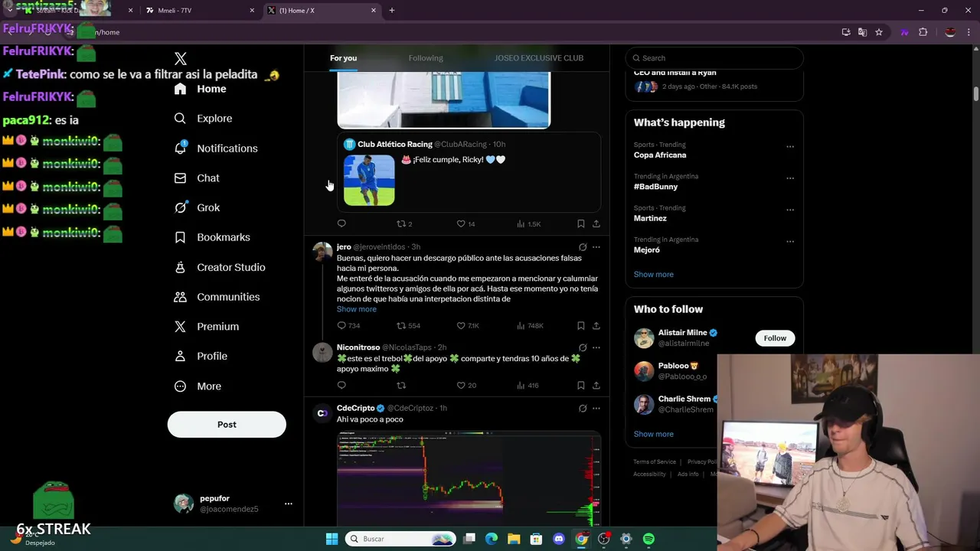The width and height of the screenshot is (980, 551).
Task: Open more options on jero's post
Action: click(596, 247)
